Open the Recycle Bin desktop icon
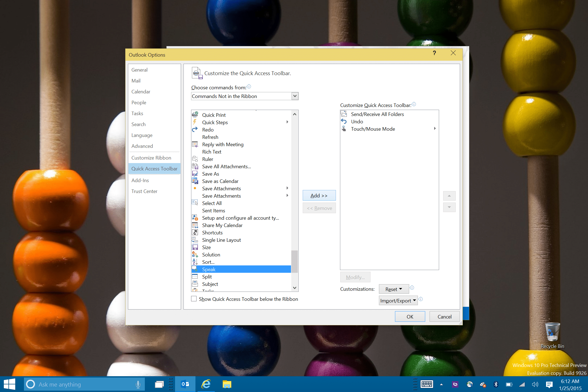This screenshot has height=392, width=588. (x=552, y=336)
